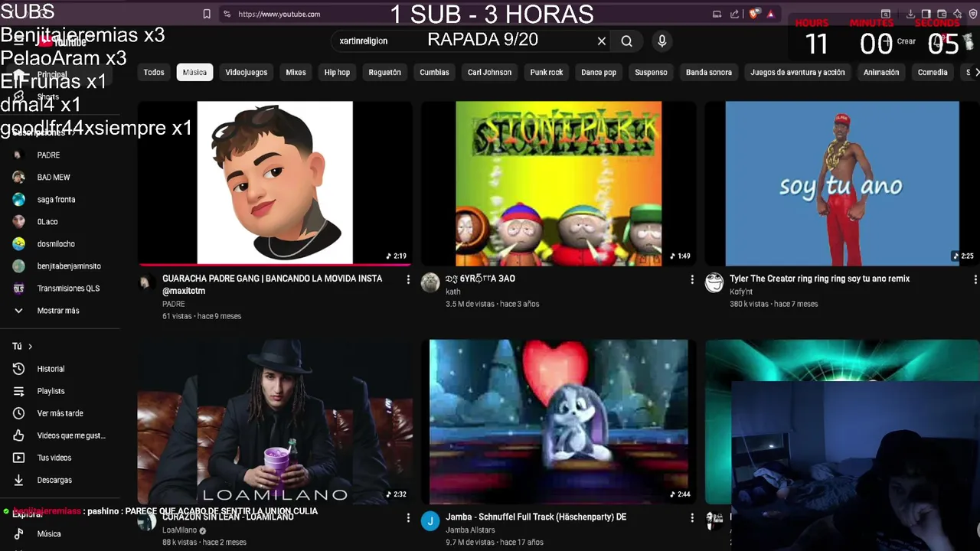This screenshot has width=980, height=551.
Task: Clear the search box with the X
Action: coord(602,41)
